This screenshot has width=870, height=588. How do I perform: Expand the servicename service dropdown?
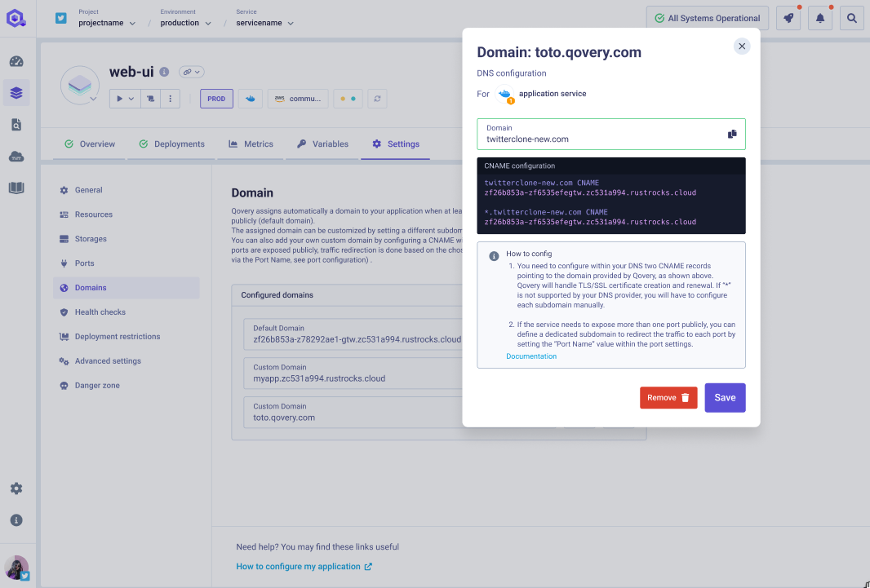click(x=265, y=24)
